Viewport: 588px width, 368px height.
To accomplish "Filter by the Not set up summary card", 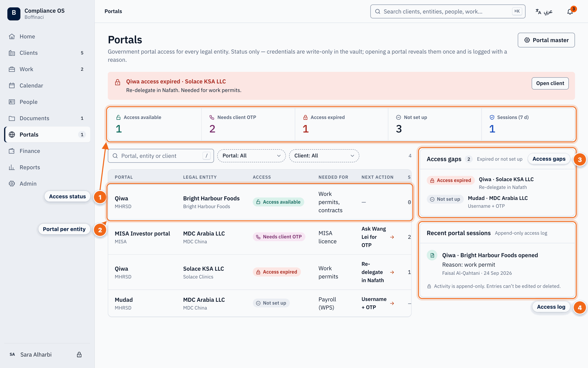I will 435,124.
